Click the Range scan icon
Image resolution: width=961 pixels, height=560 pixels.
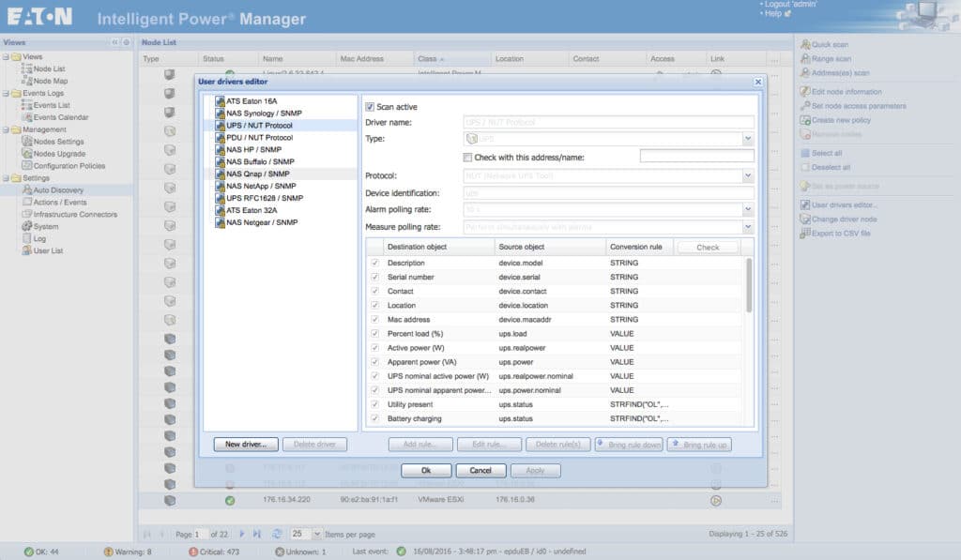[805, 58]
